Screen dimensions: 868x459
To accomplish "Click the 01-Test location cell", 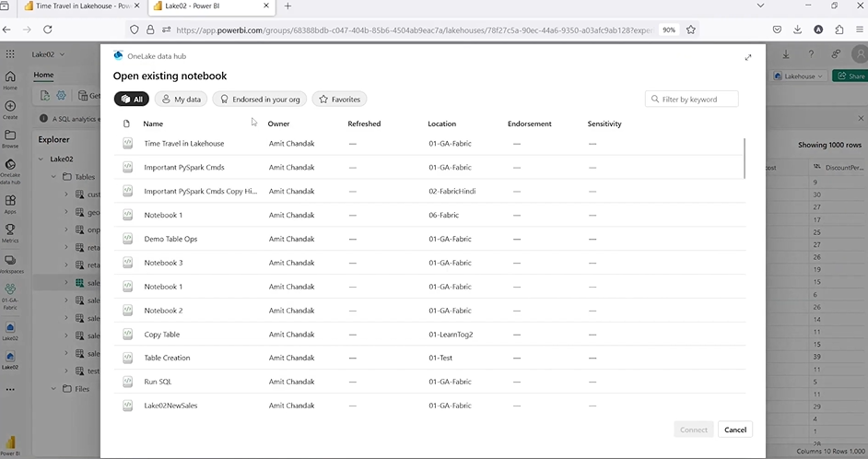I will (440, 358).
